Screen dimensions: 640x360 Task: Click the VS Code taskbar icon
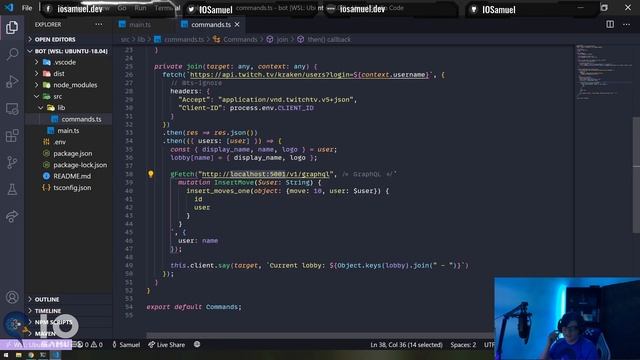(56, 356)
